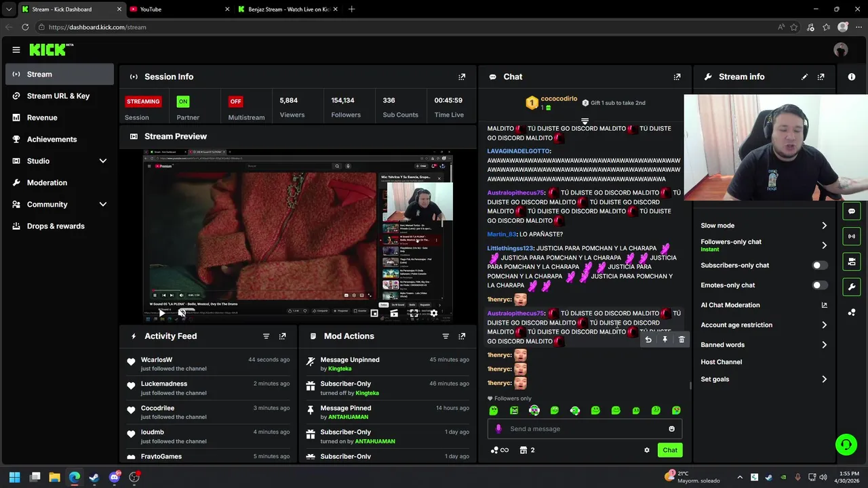Viewport: 868px width, 488px height.
Task: Click Luckemadness in the Activity Feed
Action: coord(164,384)
